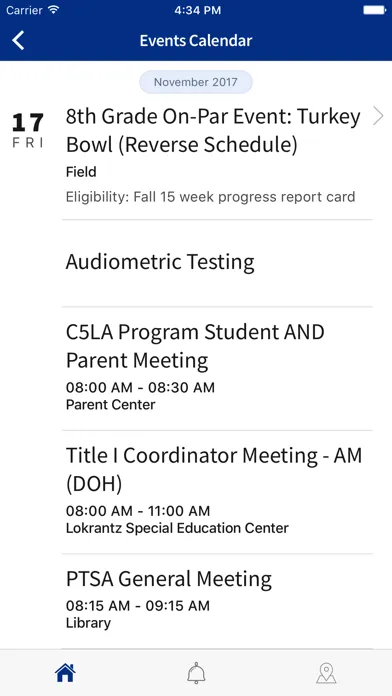The height and width of the screenshot is (696, 392).
Task: Select the 8th Grade On-Par Event title
Action: click(x=213, y=131)
